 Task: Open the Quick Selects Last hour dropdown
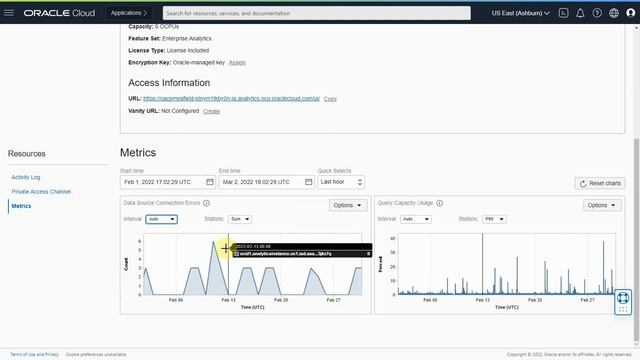tap(341, 182)
